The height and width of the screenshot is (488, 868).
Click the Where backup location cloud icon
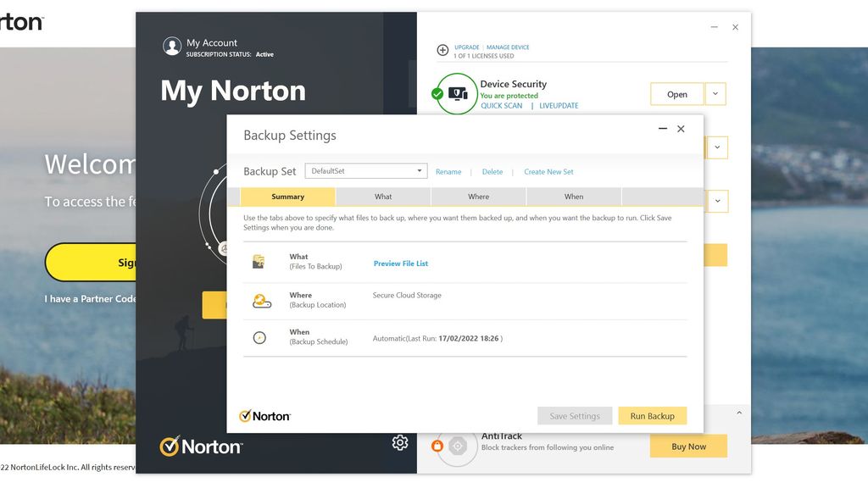[260, 300]
